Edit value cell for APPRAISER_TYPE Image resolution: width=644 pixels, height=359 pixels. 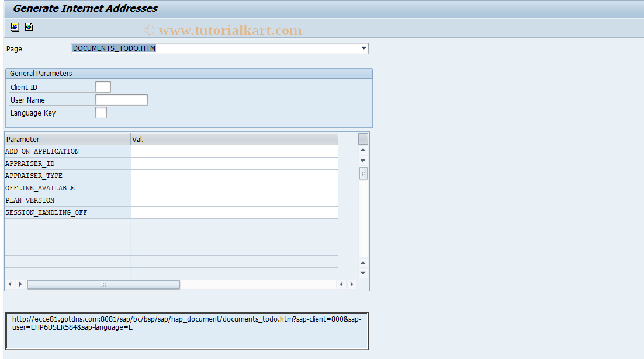coord(234,176)
